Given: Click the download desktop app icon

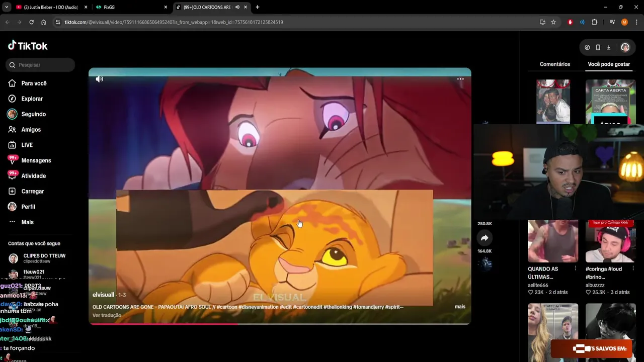Looking at the screenshot, I should [608, 47].
